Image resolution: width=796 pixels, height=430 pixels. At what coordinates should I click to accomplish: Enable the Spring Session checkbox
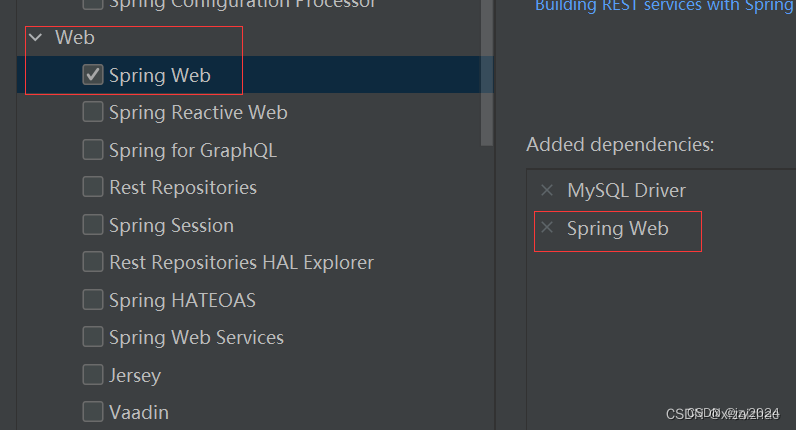click(x=93, y=224)
